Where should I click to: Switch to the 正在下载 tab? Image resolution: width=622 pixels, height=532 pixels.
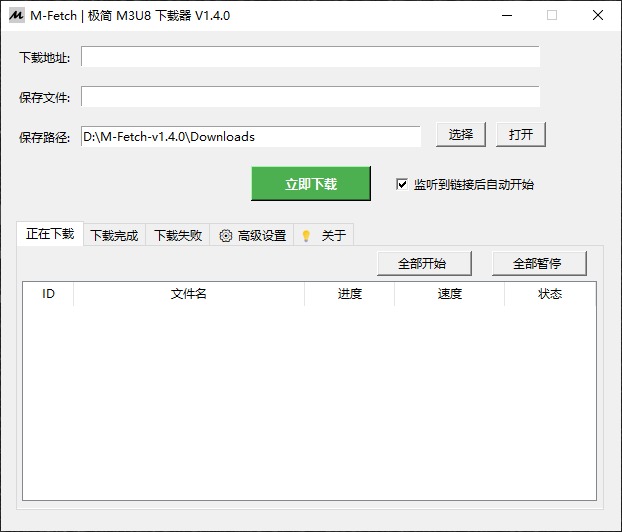coord(50,234)
